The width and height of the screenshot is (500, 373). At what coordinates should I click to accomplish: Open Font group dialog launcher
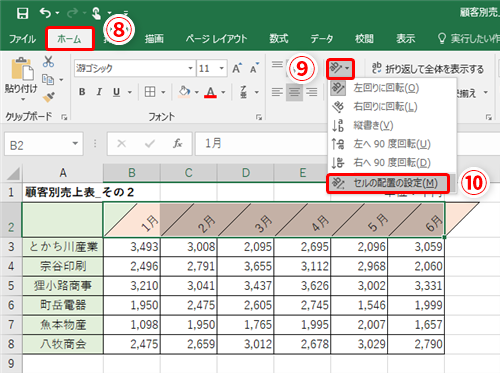[259, 117]
